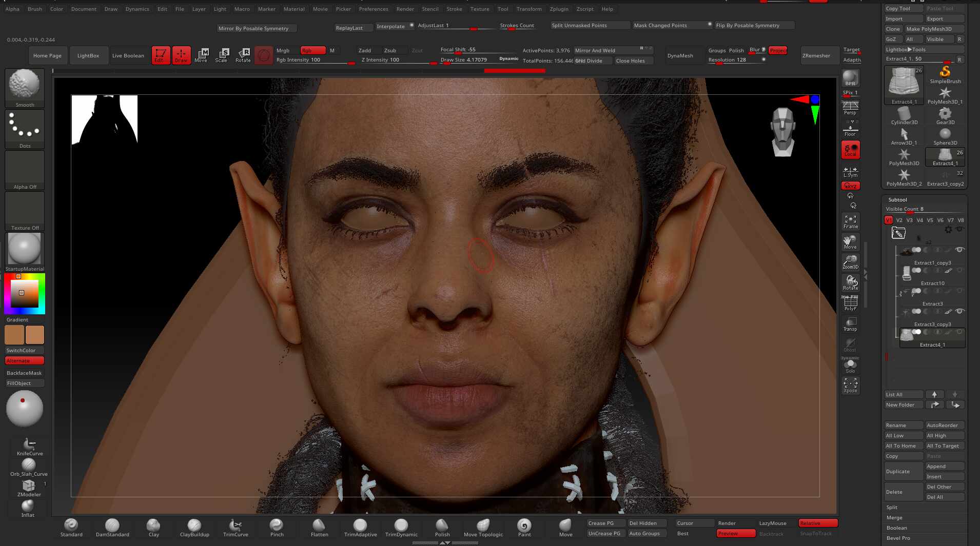Image resolution: width=980 pixels, height=546 pixels.
Task: Toggle PolyF polyframe display
Action: [850, 304]
